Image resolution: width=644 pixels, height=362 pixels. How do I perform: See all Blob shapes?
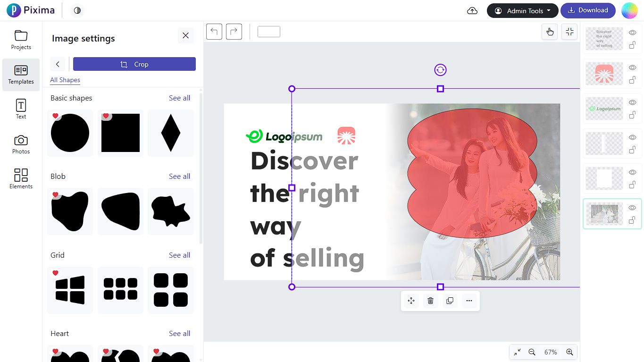[x=180, y=177]
